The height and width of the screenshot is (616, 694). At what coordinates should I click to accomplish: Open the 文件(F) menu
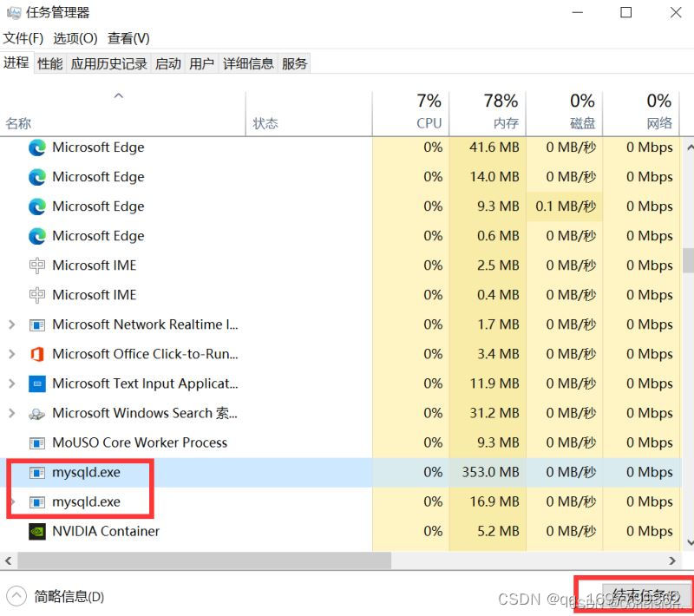pos(23,38)
